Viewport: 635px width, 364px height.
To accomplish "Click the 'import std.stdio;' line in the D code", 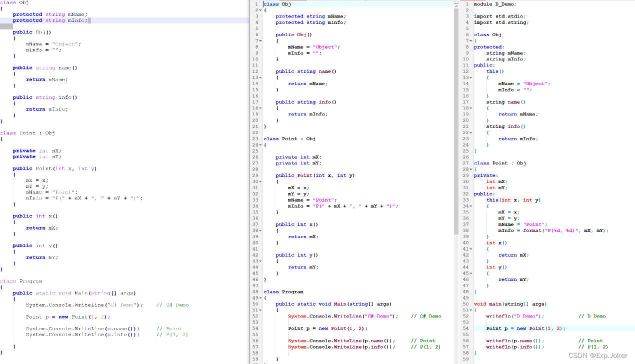I will (x=499, y=16).
